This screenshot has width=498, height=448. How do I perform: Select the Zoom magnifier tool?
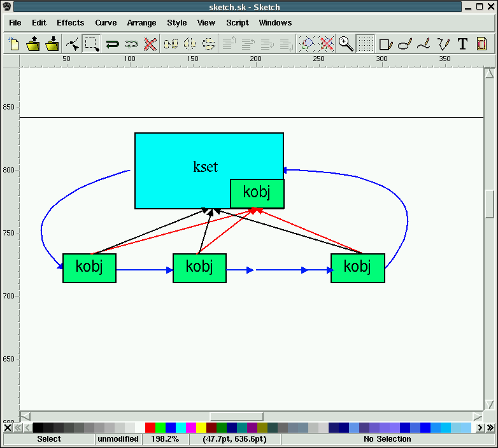pyautogui.click(x=346, y=44)
